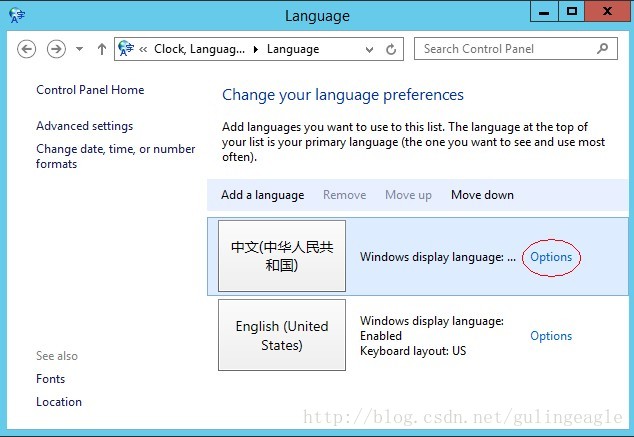Select the English (United States) language tile
This screenshot has width=634, height=437.
coord(282,335)
